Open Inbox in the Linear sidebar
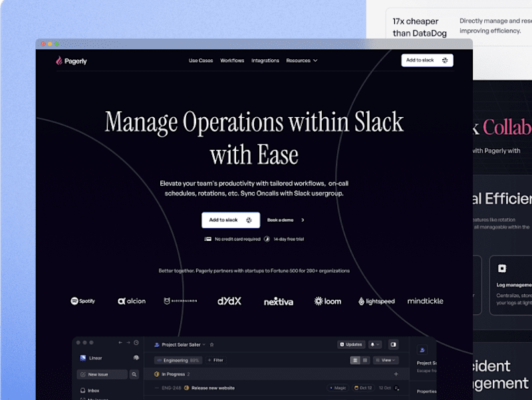This screenshot has width=532, height=400. 90,391
